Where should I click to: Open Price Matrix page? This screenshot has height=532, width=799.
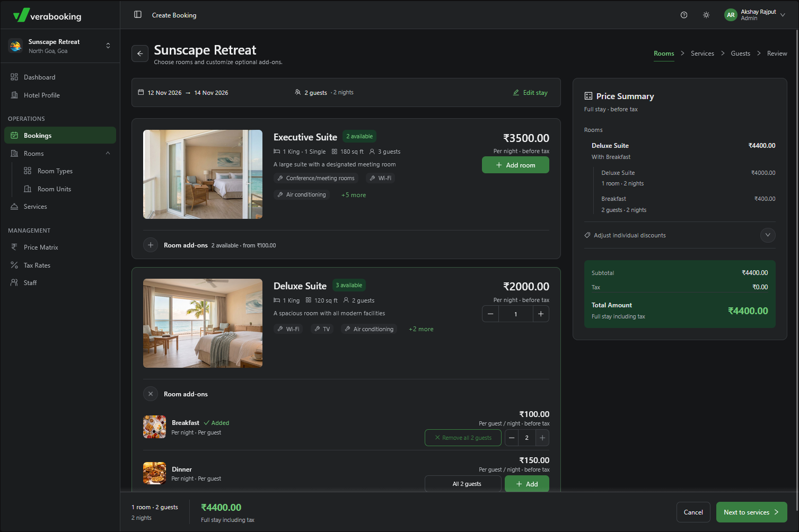click(x=60, y=247)
